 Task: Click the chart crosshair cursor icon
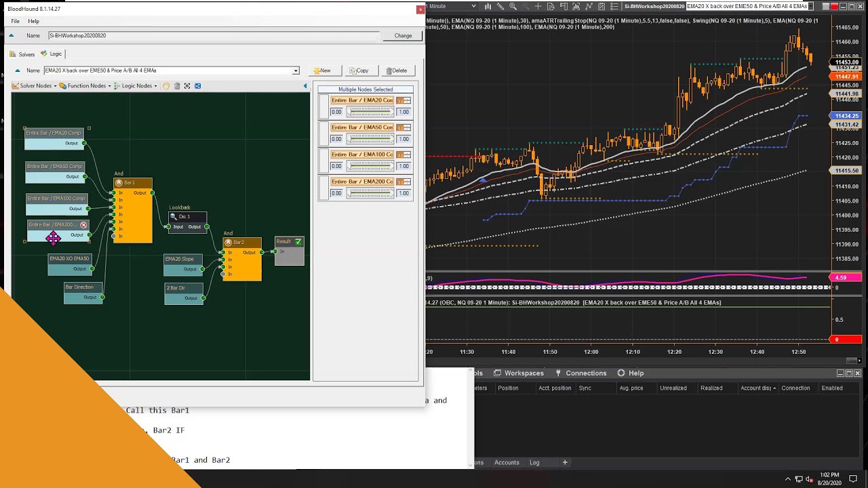[538, 6]
